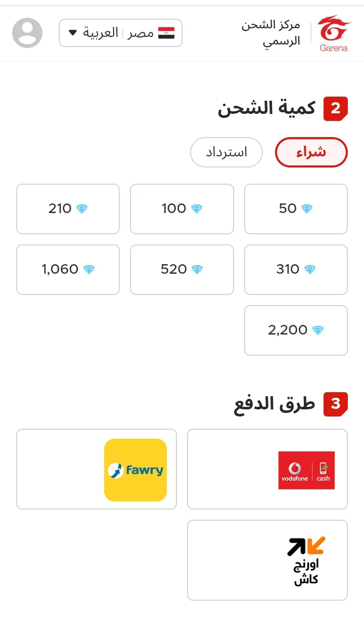The width and height of the screenshot is (364, 628).
Task: Click the مركز الشحن الرسمي header text
Action: (271, 33)
